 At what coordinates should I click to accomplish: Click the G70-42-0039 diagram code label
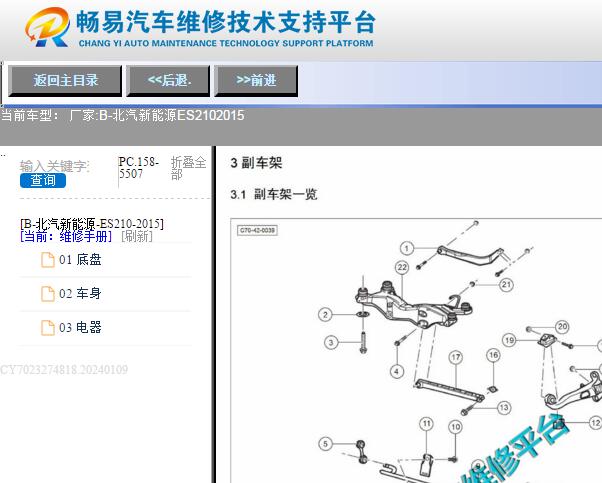pyautogui.click(x=257, y=230)
